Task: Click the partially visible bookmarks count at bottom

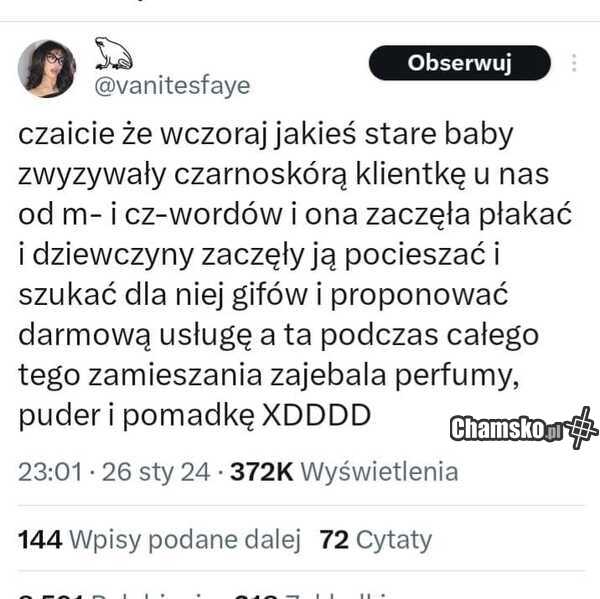Action: pos(256,596)
